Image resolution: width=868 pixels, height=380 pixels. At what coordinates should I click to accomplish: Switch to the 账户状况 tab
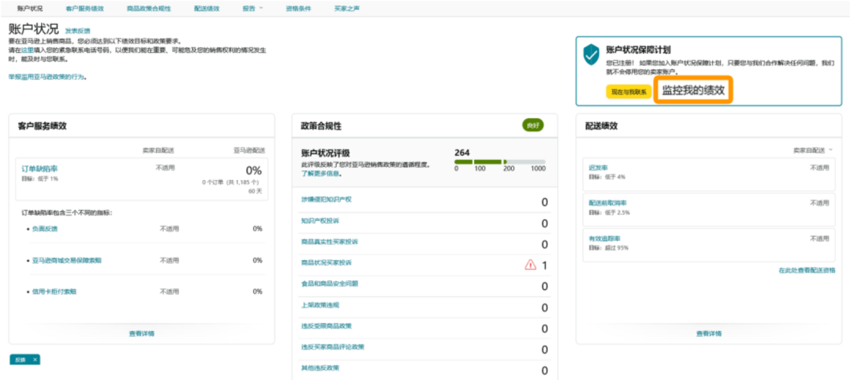click(x=30, y=9)
